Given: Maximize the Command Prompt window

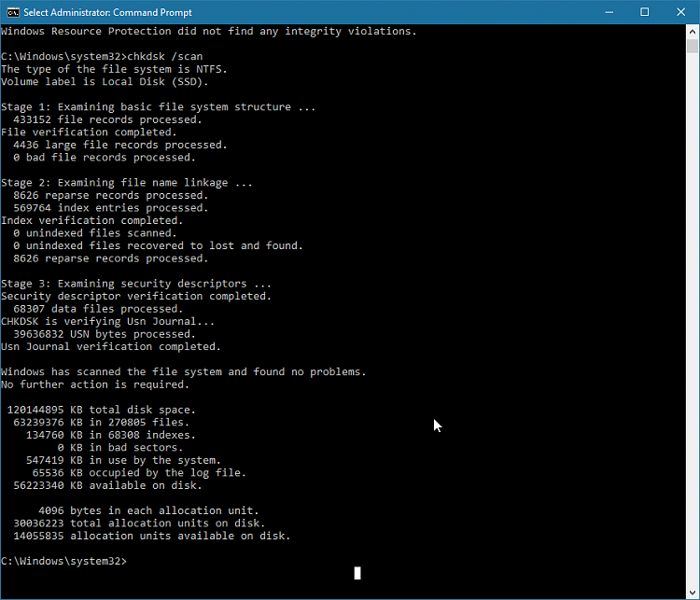Looking at the screenshot, I should (x=645, y=12).
